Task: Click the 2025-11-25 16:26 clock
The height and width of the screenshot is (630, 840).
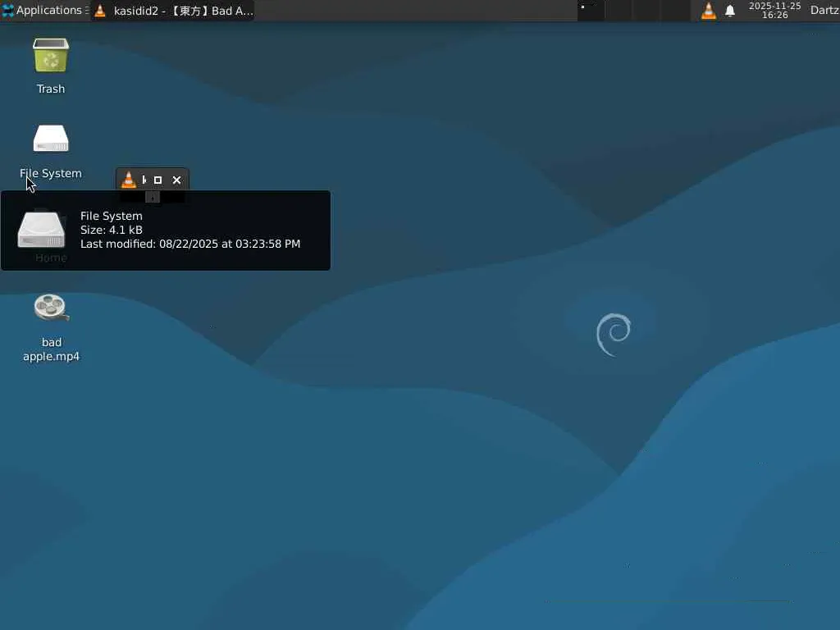Action: point(774,10)
